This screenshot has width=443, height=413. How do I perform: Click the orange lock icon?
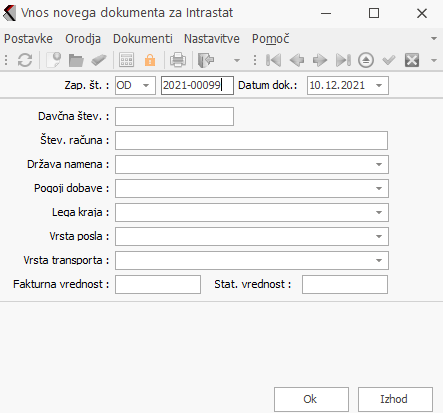coord(150,60)
